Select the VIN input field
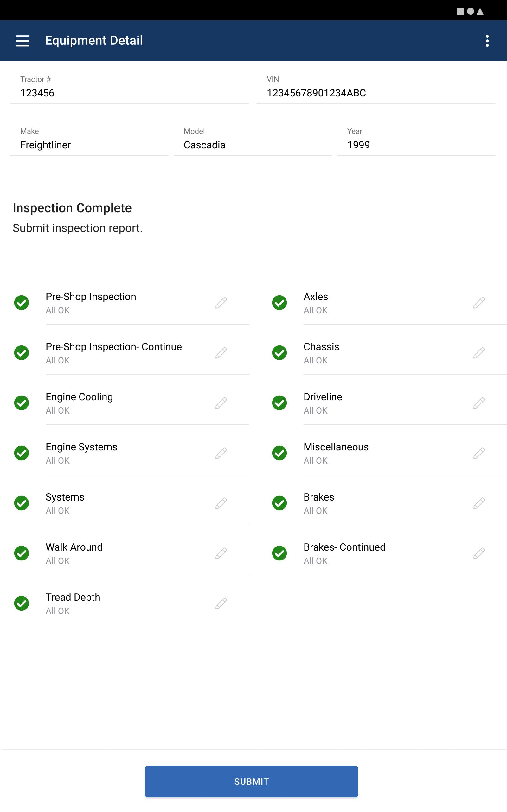Viewport: 507px width, 812px height. [376, 87]
